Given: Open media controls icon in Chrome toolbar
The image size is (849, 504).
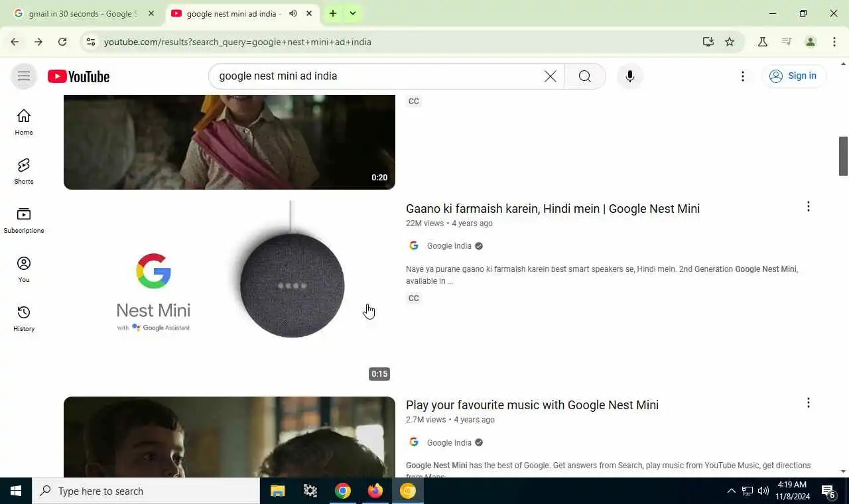Looking at the screenshot, I should pyautogui.click(x=787, y=42).
